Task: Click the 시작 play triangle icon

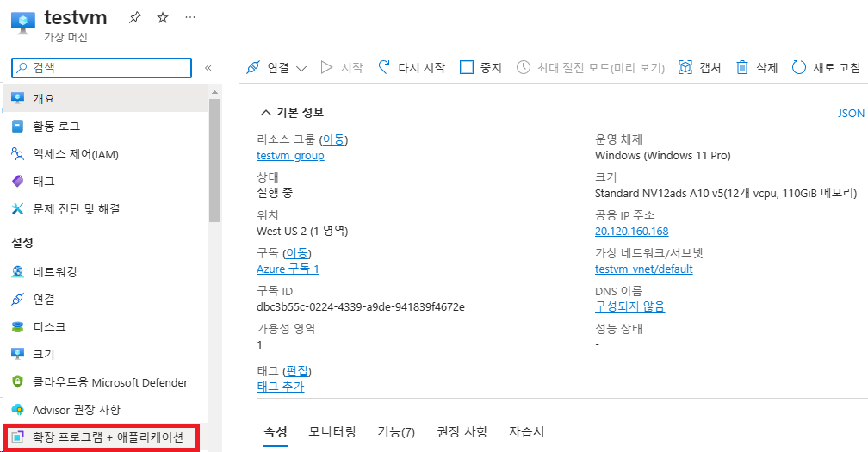Action: [326, 67]
